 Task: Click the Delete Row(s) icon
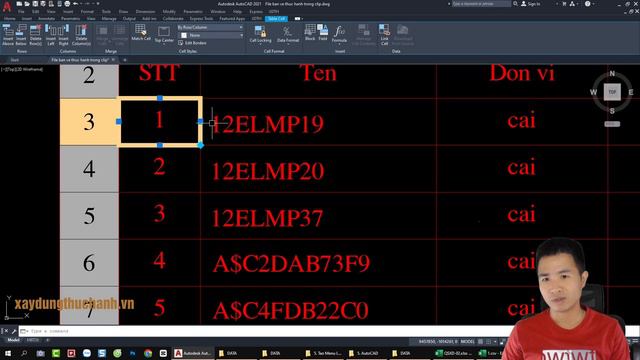[36, 35]
